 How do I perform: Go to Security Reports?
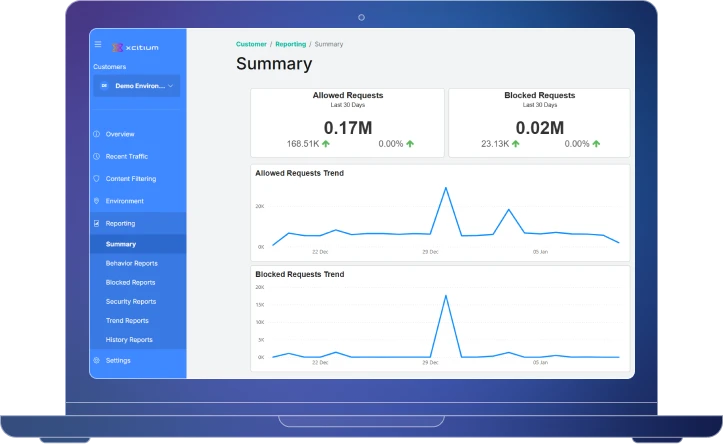[131, 301]
